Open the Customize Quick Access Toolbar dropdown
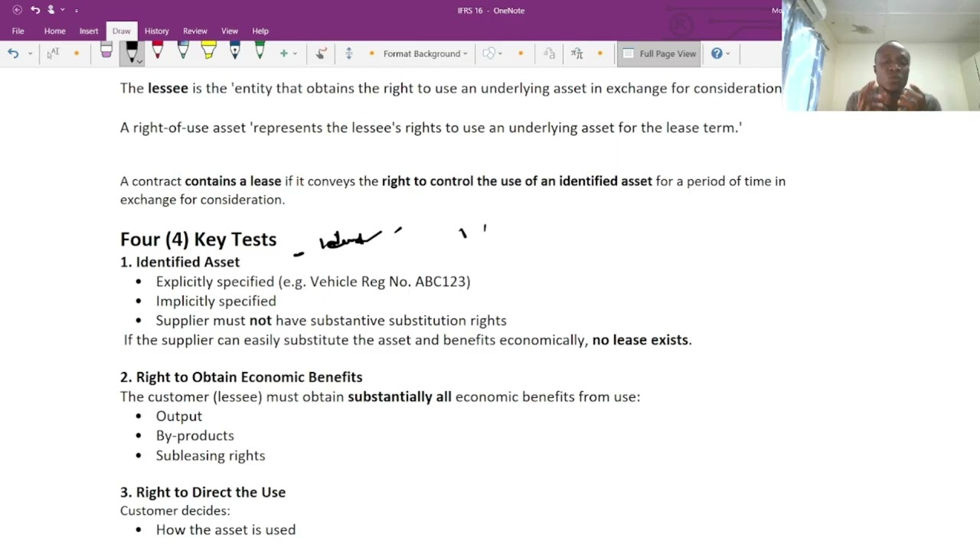This screenshot has width=980, height=551. pyautogui.click(x=77, y=10)
